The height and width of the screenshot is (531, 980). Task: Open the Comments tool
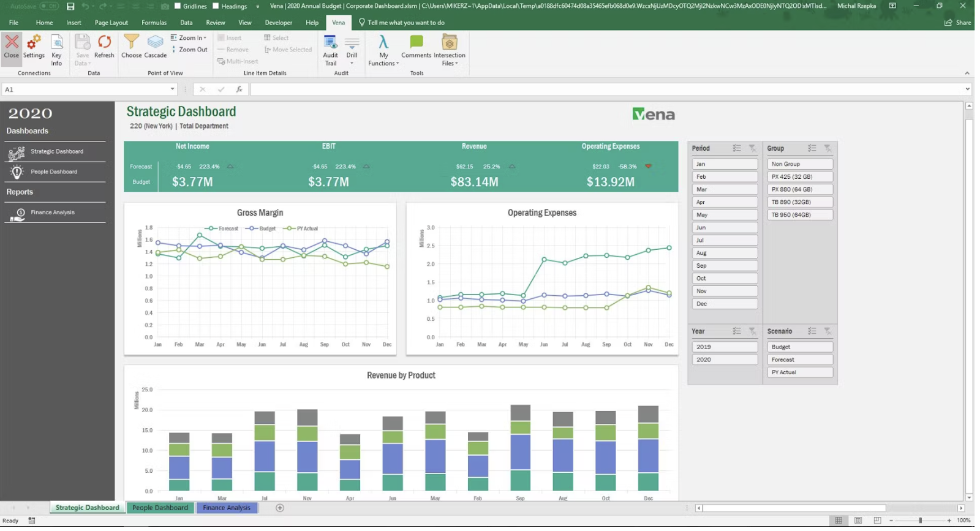(417, 47)
